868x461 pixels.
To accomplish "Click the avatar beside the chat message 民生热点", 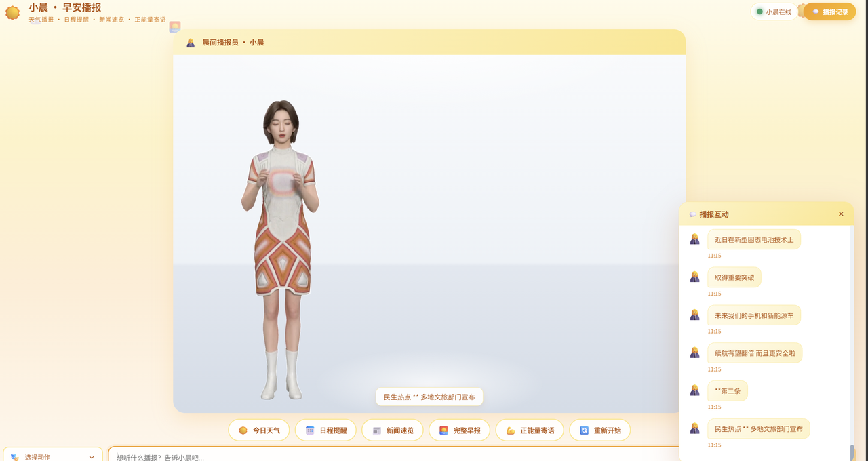I will (x=694, y=428).
